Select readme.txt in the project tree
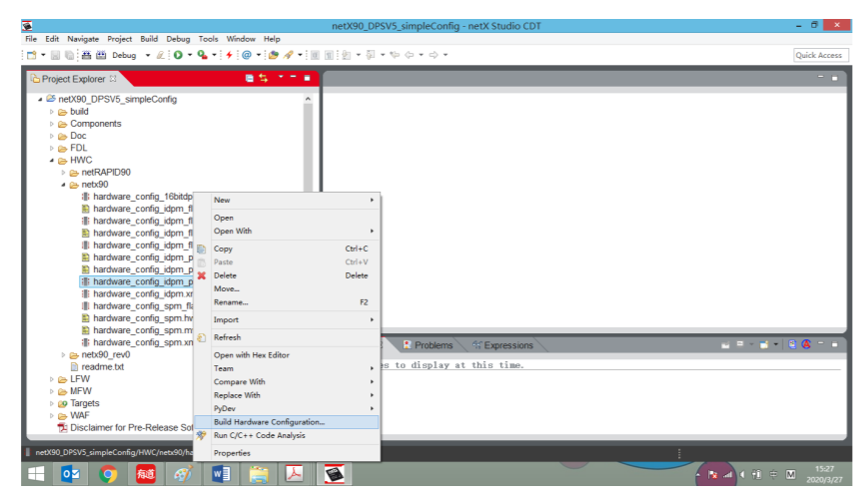The image size is (866, 504). [97, 367]
